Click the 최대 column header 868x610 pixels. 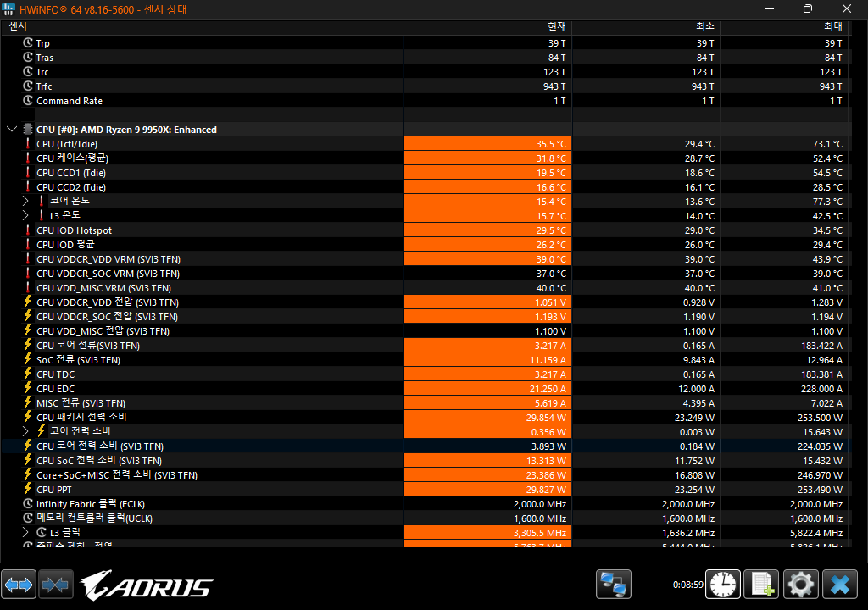coord(784,26)
